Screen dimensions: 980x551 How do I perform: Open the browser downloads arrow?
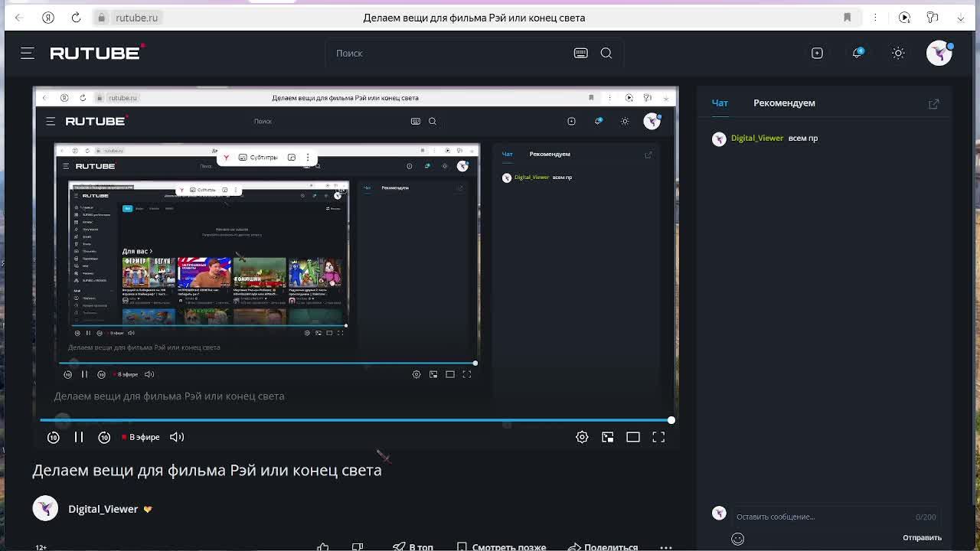pyautogui.click(x=961, y=18)
